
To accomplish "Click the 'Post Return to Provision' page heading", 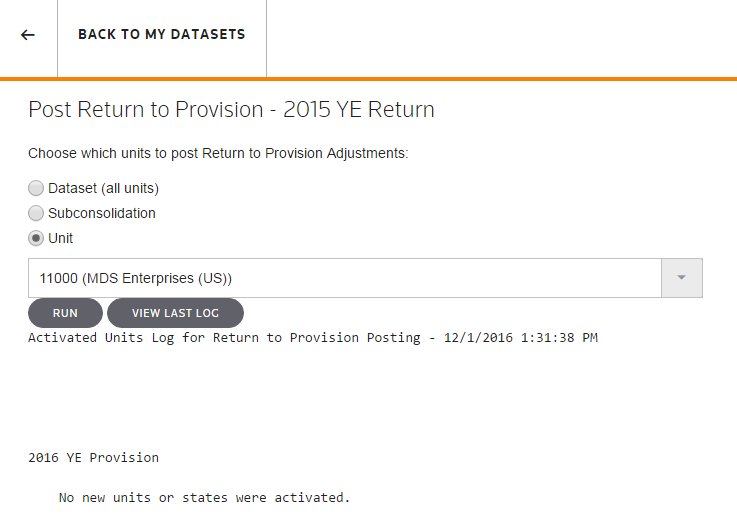I will (x=146, y=109).
